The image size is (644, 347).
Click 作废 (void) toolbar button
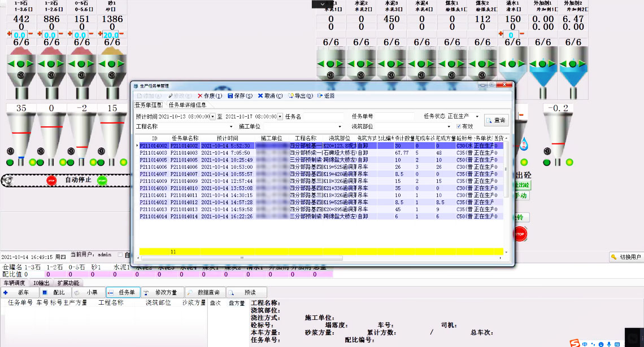[x=210, y=96]
